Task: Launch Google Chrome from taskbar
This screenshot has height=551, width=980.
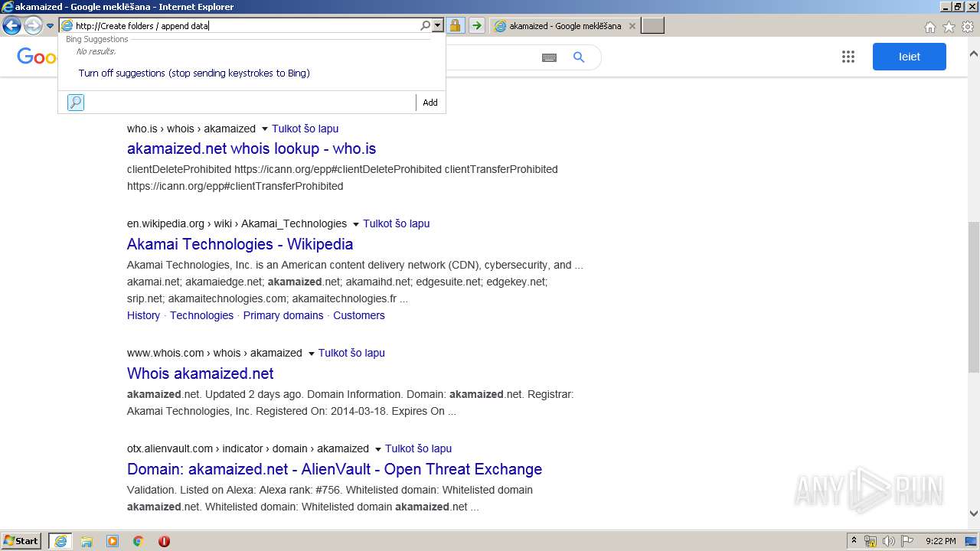Action: (x=139, y=541)
